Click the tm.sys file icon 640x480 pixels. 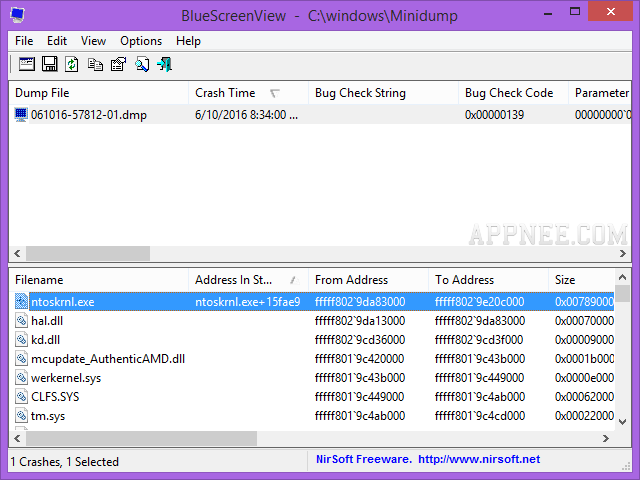click(x=21, y=416)
